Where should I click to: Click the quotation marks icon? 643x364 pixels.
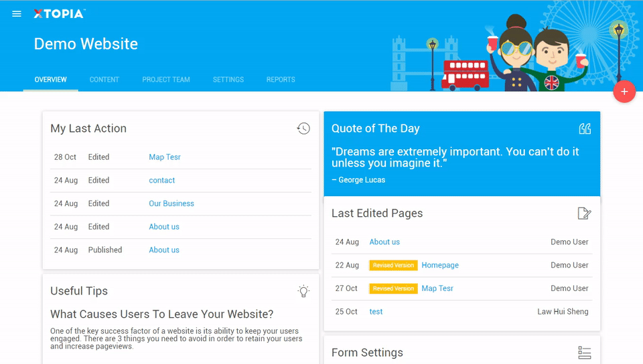point(585,128)
